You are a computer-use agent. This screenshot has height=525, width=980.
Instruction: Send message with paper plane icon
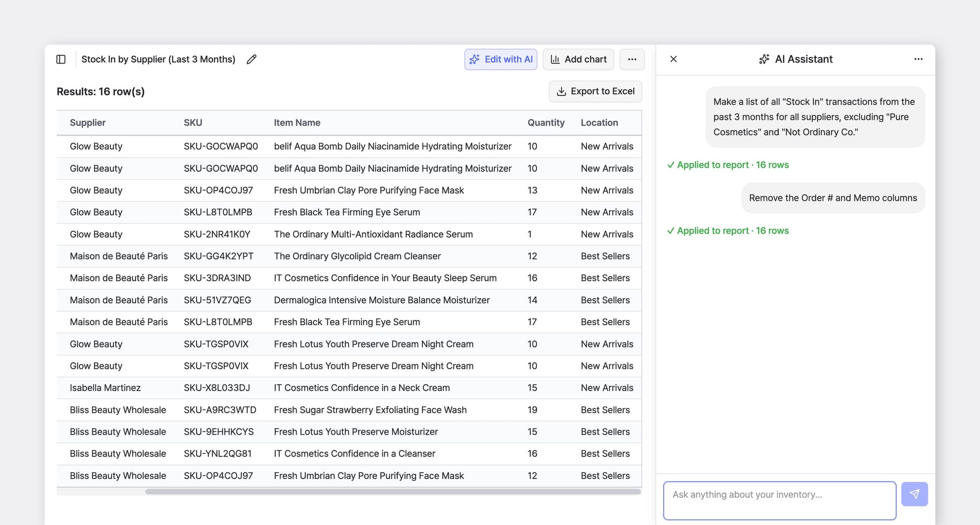tap(914, 494)
